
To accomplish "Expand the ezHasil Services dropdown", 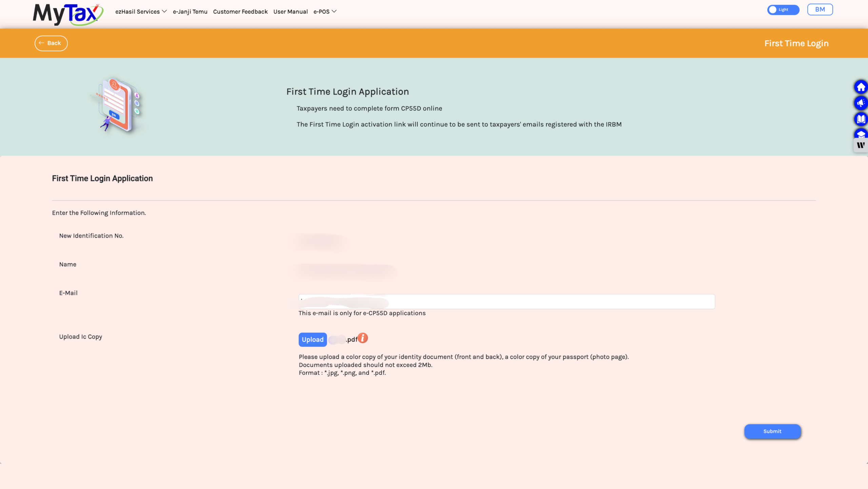I will click(x=138, y=12).
